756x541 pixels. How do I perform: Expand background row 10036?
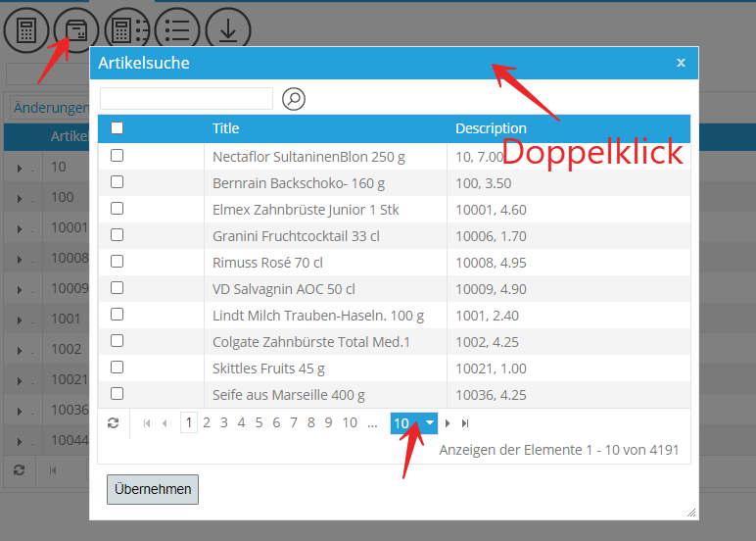(x=20, y=412)
